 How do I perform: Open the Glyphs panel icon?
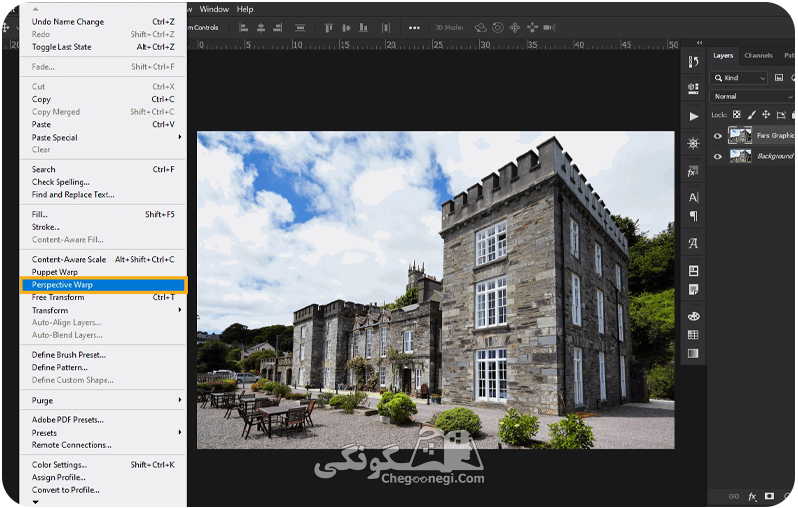point(693,243)
